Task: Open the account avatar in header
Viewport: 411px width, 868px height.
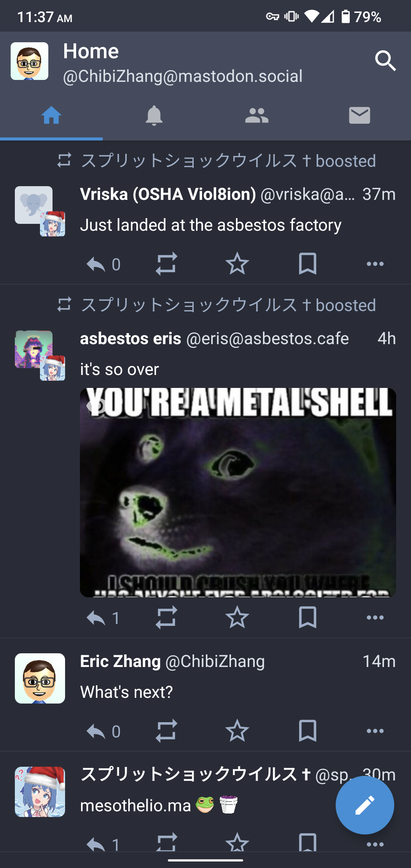Action: tap(29, 61)
